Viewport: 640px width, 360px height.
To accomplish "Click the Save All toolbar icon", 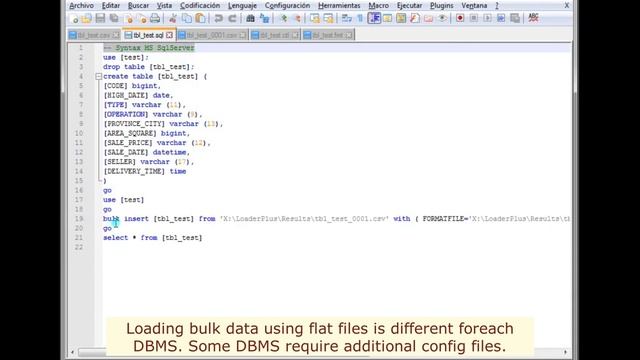I will [114, 18].
